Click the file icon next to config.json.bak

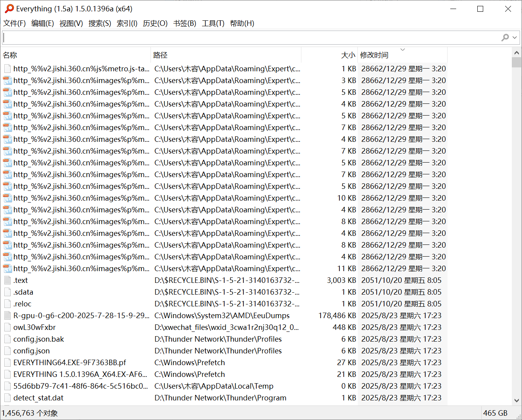[7, 339]
